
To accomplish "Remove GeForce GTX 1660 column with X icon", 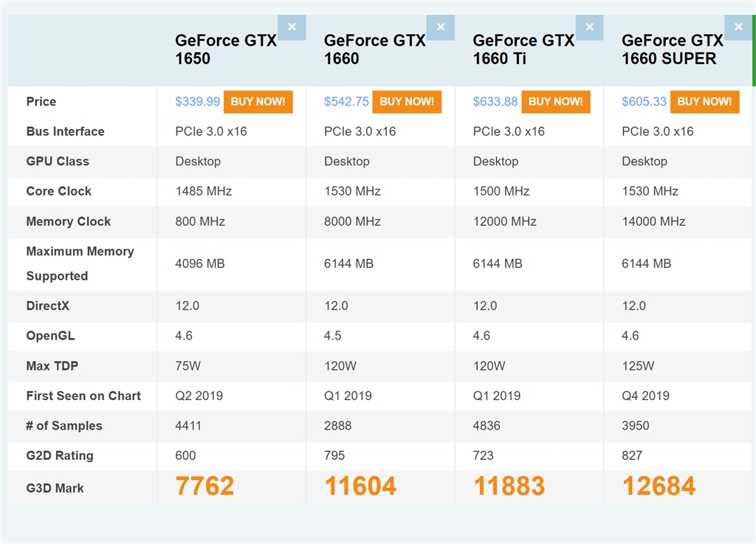I will click(441, 27).
